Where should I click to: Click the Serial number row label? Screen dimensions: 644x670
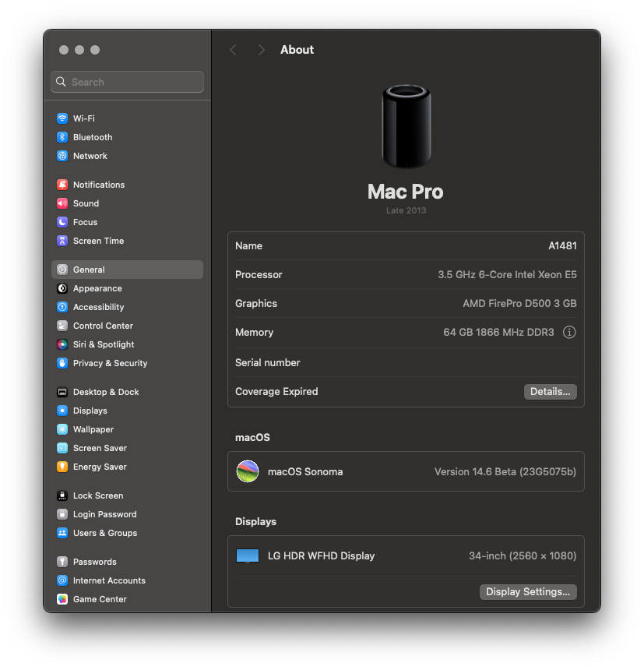tap(268, 363)
